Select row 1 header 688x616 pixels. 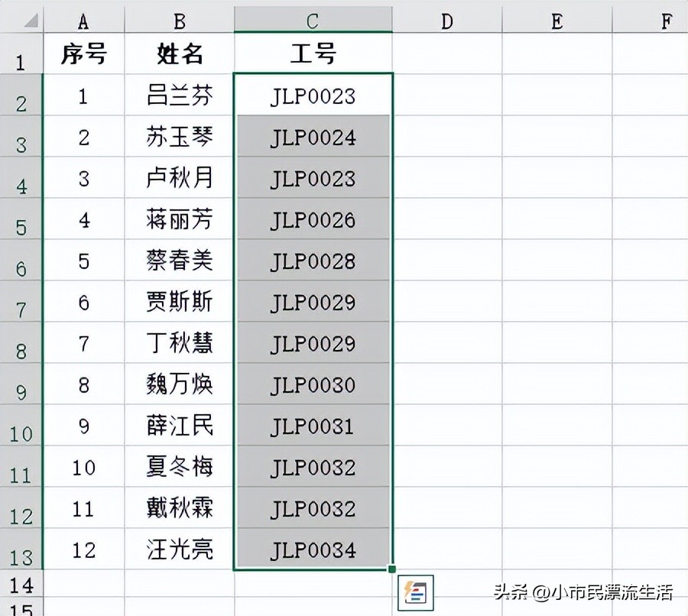[x=21, y=53]
